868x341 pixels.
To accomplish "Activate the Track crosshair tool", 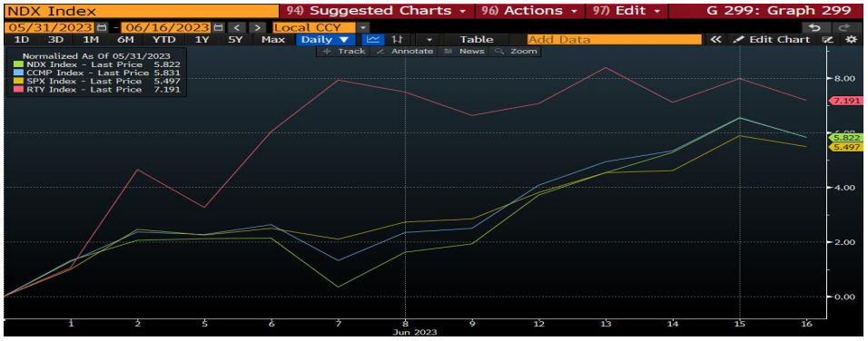I will tap(344, 52).
